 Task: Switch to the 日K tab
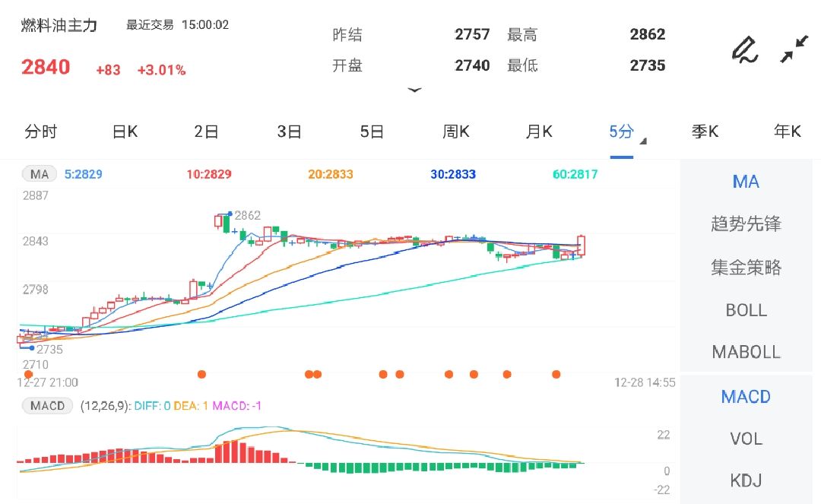pos(125,132)
